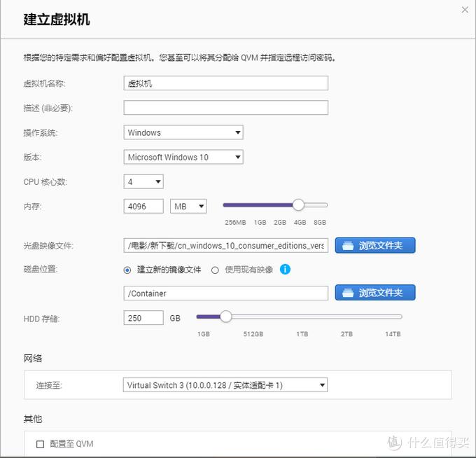Screen dimensions: 476x458
Task: Select the 使用现有映像 radio button
Action: pos(215,270)
